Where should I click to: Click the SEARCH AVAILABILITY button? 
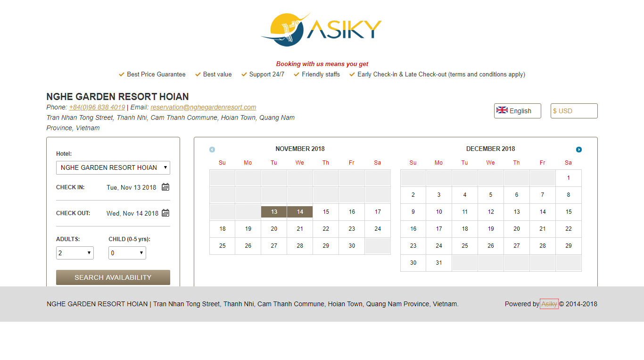pyautogui.click(x=113, y=277)
